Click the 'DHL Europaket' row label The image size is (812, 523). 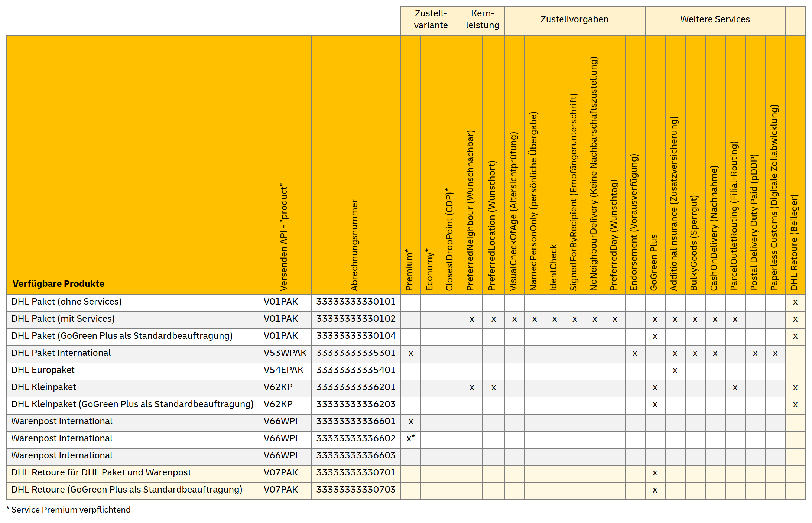coord(43,370)
